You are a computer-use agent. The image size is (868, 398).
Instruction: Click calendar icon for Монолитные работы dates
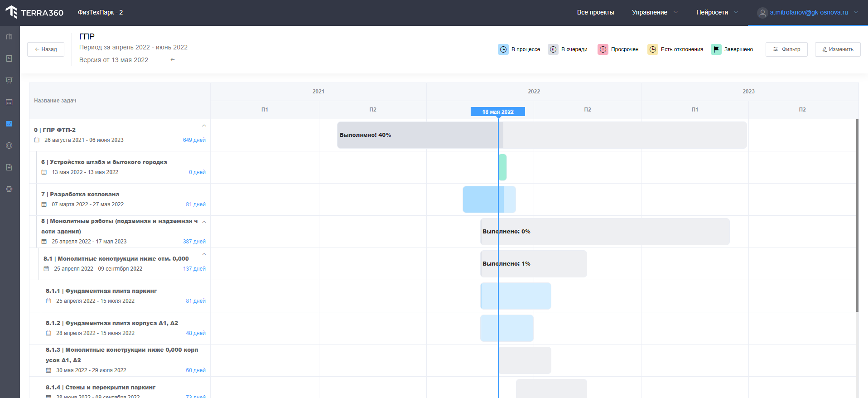click(x=44, y=242)
